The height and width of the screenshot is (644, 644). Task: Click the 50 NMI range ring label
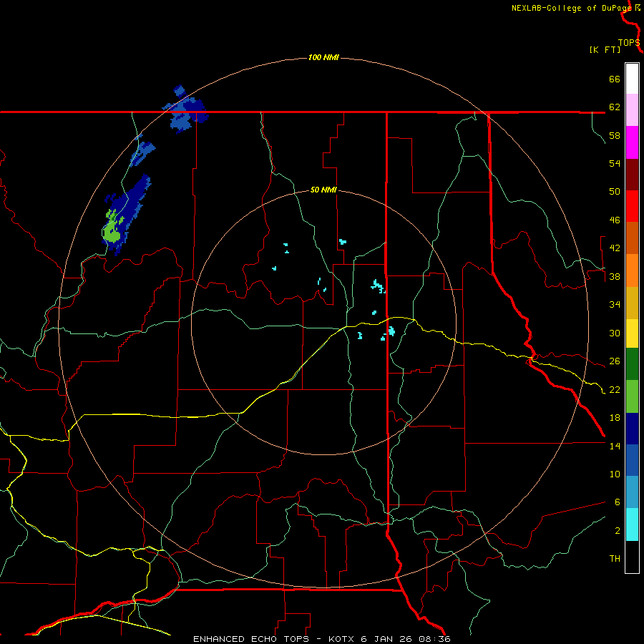point(323,190)
